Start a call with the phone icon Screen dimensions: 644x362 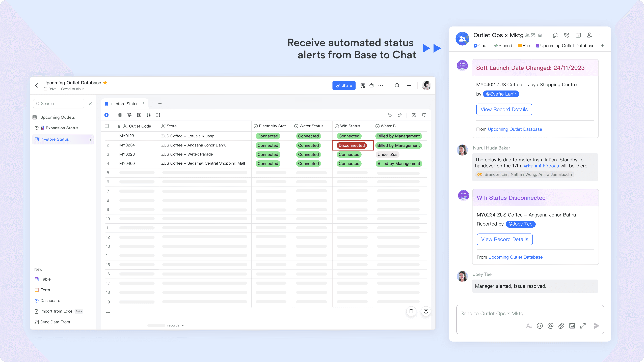tap(567, 35)
